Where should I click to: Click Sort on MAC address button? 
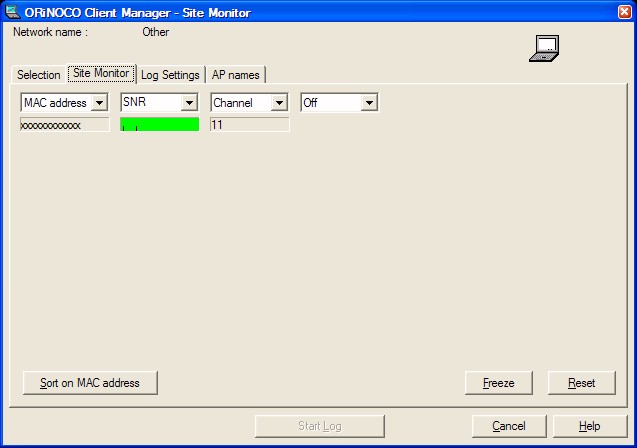pyautogui.click(x=90, y=383)
